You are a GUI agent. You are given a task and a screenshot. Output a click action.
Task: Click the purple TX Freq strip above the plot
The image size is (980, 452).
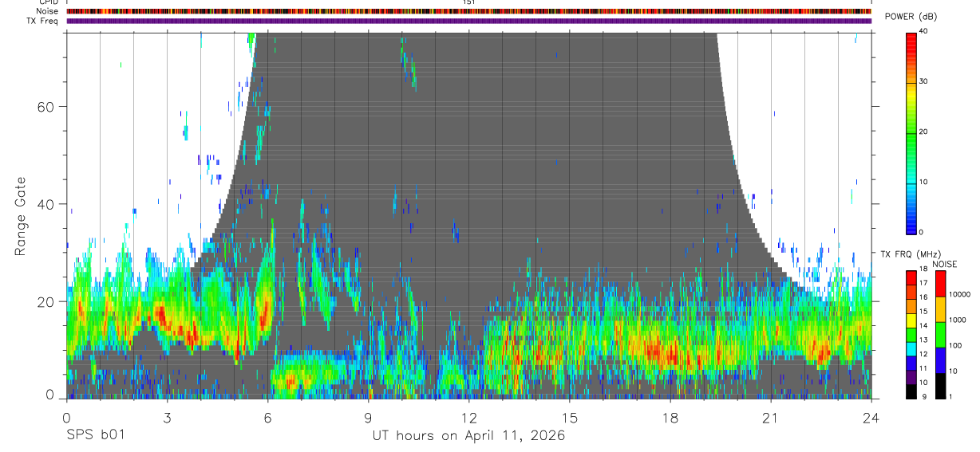pos(468,21)
